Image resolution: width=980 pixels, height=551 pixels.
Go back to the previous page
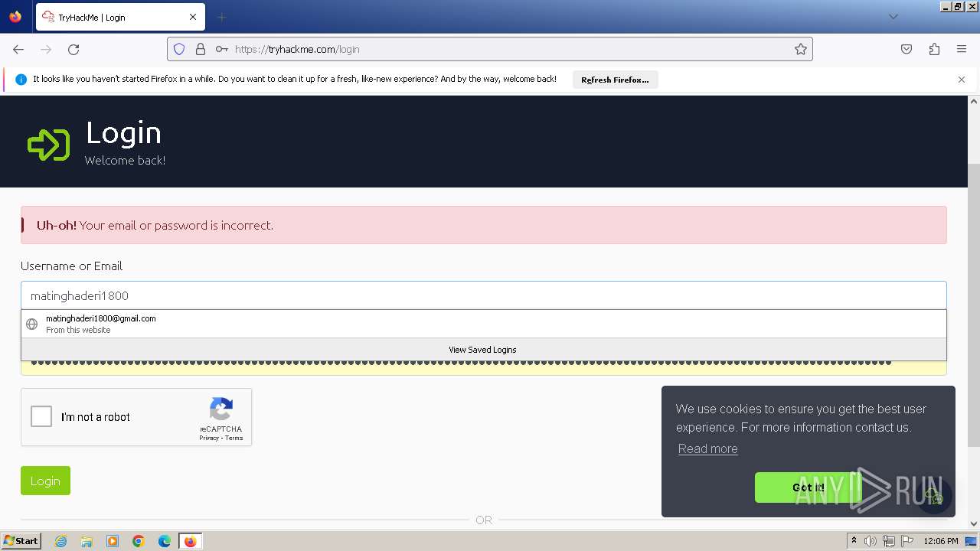pos(18,49)
